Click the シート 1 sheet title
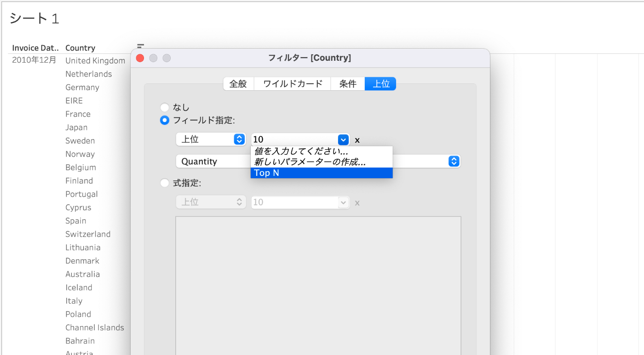 pos(34,19)
